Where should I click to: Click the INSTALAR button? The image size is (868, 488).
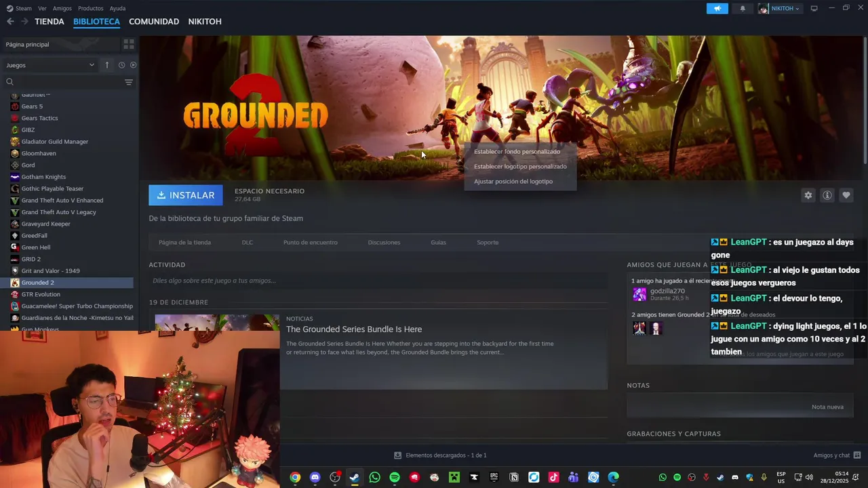click(186, 195)
